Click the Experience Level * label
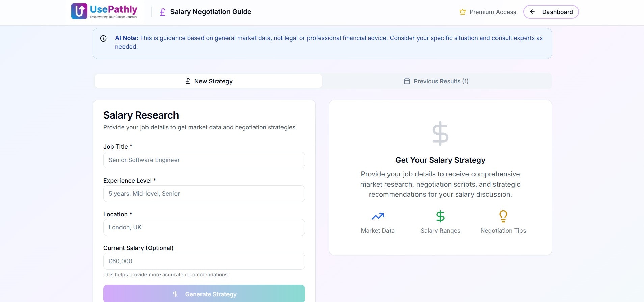 tap(130, 181)
